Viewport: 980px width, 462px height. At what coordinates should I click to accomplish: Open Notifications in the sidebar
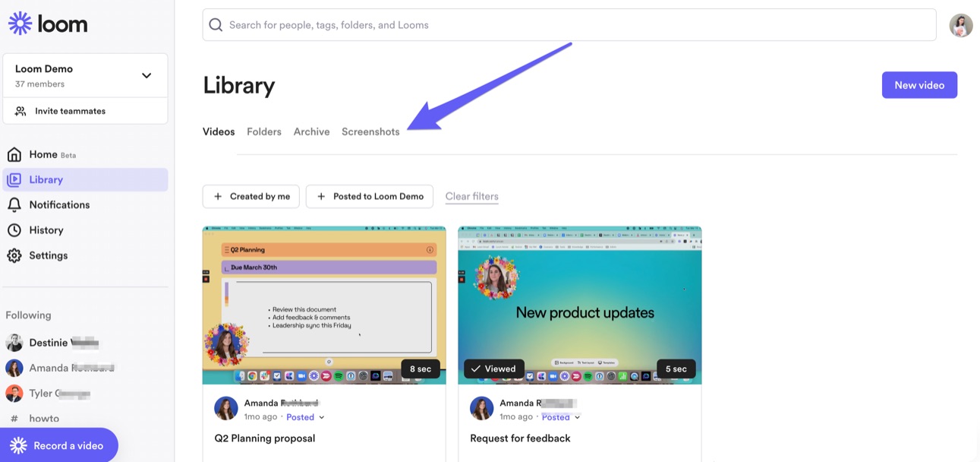click(x=85, y=205)
